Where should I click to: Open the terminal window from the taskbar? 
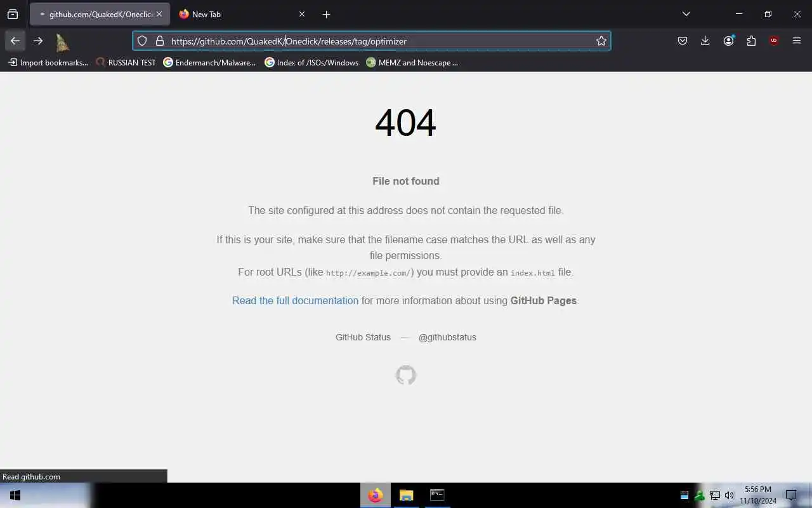click(437, 495)
